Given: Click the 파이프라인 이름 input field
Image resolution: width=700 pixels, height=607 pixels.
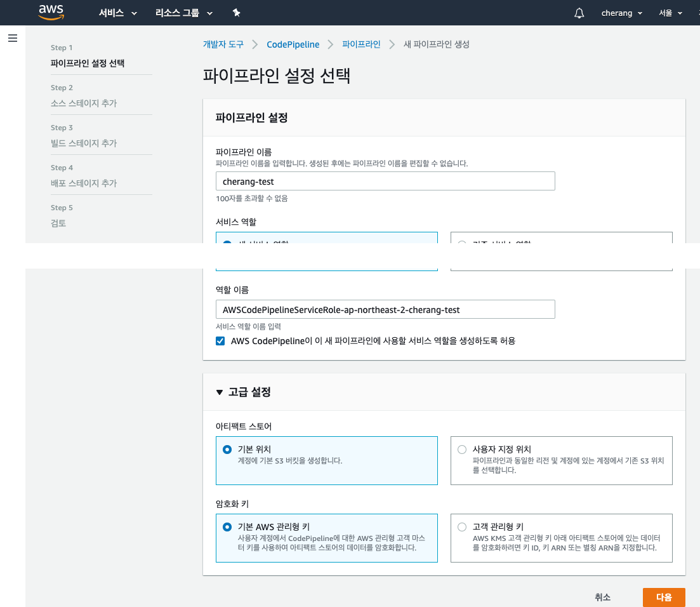Looking at the screenshot, I should tap(385, 181).
